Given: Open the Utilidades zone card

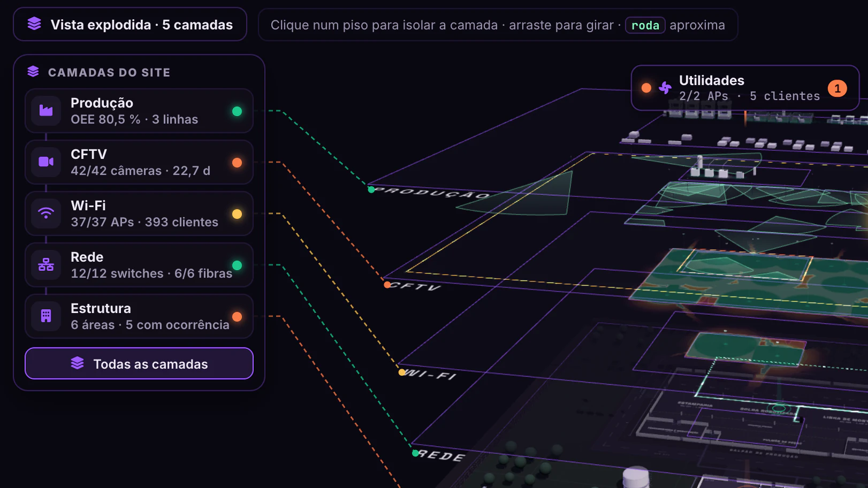Looking at the screenshot, I should (745, 88).
